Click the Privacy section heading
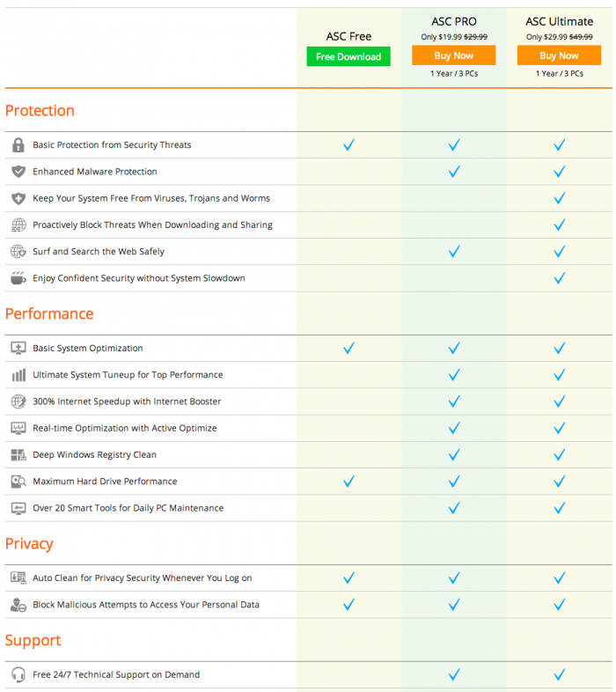The width and height of the screenshot is (616, 692). (x=29, y=544)
